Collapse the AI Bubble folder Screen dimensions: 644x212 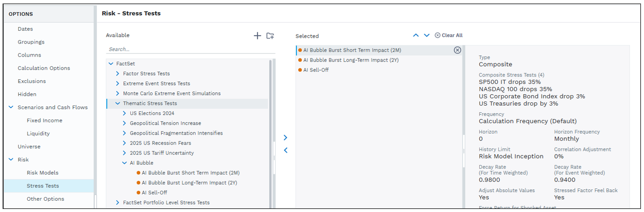pos(124,163)
